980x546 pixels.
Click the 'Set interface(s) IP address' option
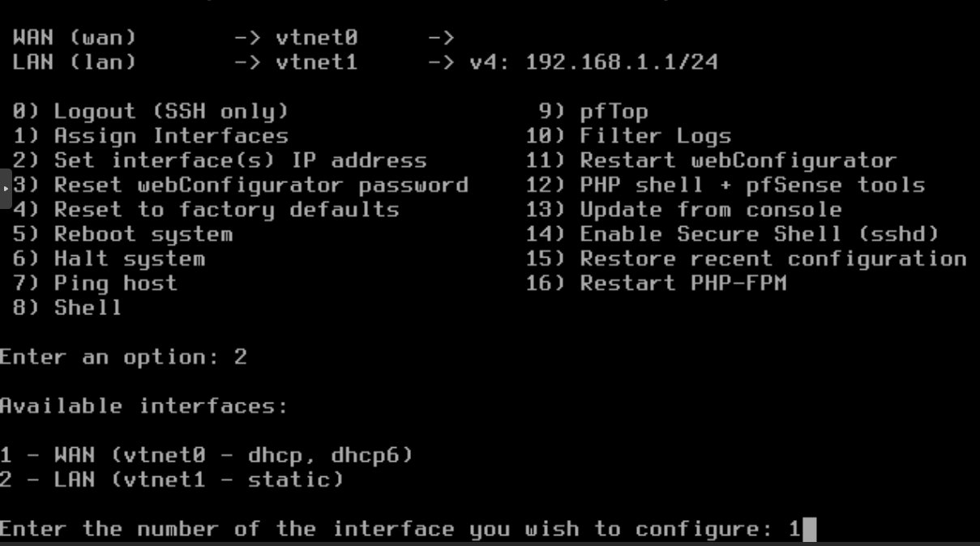(x=240, y=160)
